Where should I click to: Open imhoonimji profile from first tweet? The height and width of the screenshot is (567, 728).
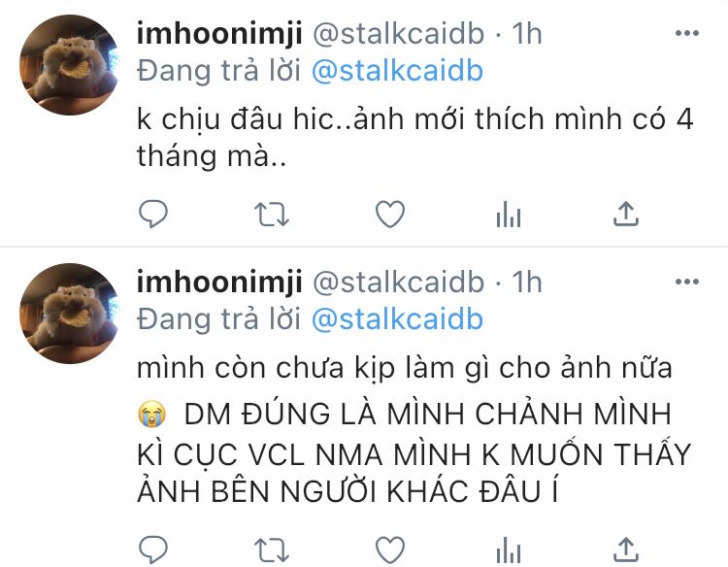(x=219, y=34)
